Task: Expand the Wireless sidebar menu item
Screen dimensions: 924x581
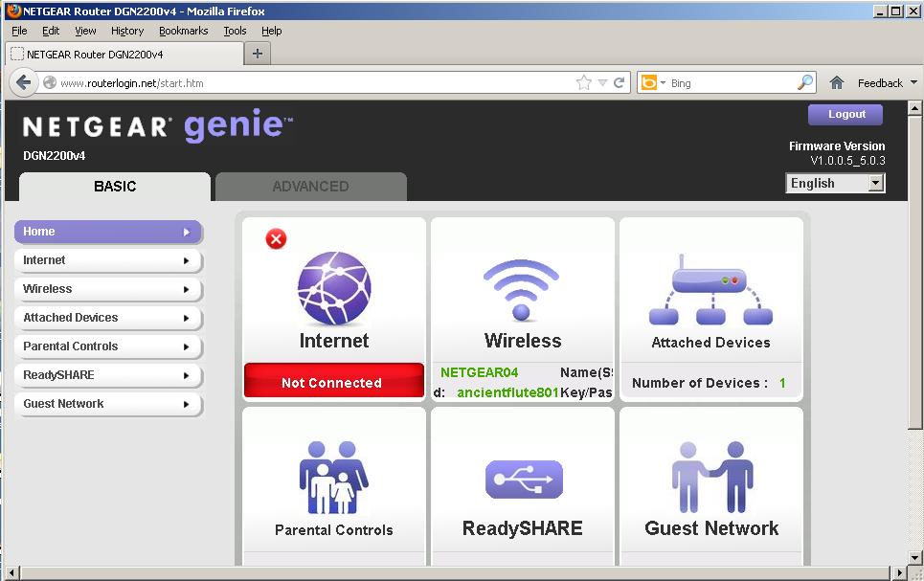Action: [x=107, y=289]
